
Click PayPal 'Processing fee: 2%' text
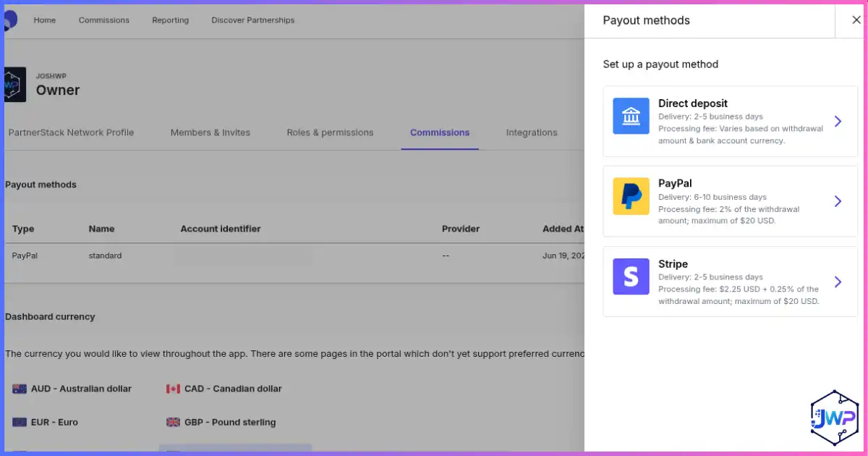(729, 215)
